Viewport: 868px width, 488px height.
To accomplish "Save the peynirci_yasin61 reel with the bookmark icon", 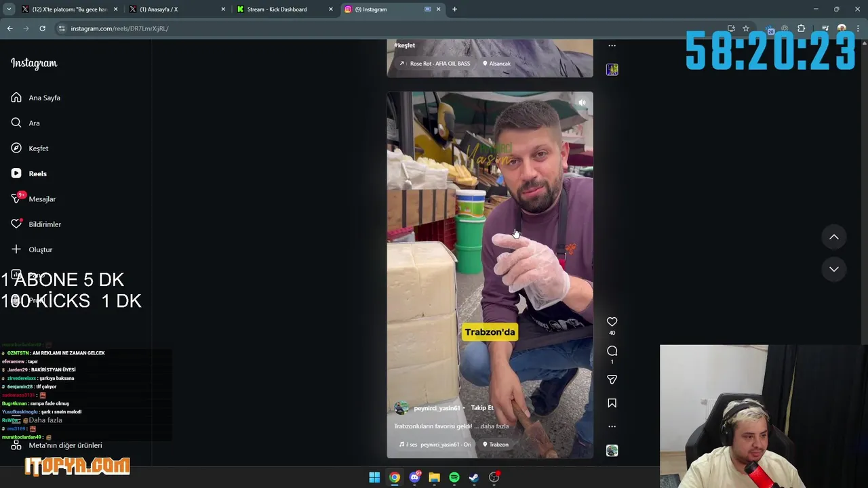I will click(x=612, y=403).
